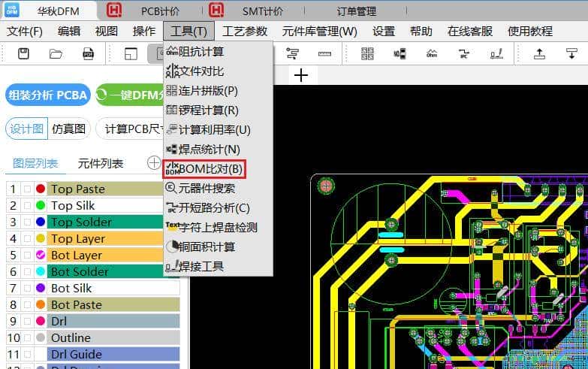Click green color swatch of Top Silk

(41, 205)
